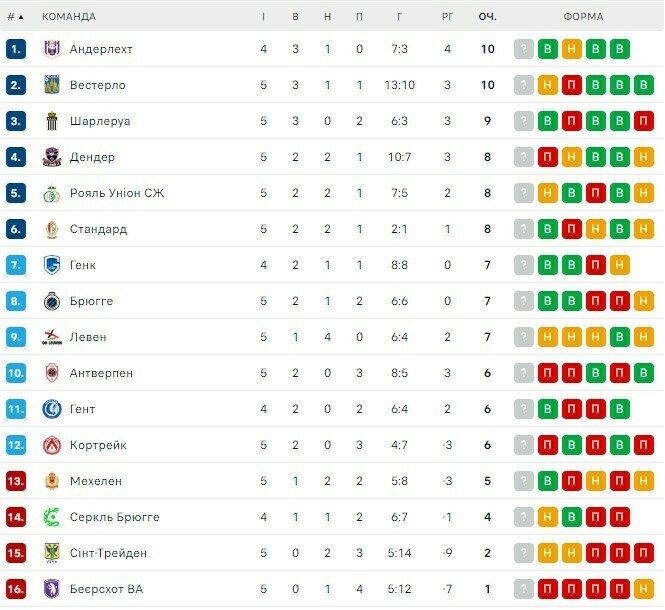The height and width of the screenshot is (610, 665).
Task: Click the ФОРМА column header
Action: pos(583,16)
